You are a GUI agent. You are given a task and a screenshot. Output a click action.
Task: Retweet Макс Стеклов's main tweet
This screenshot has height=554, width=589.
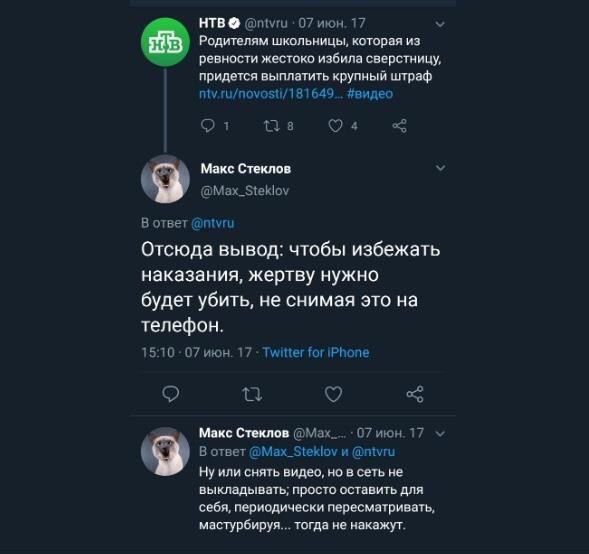252,394
